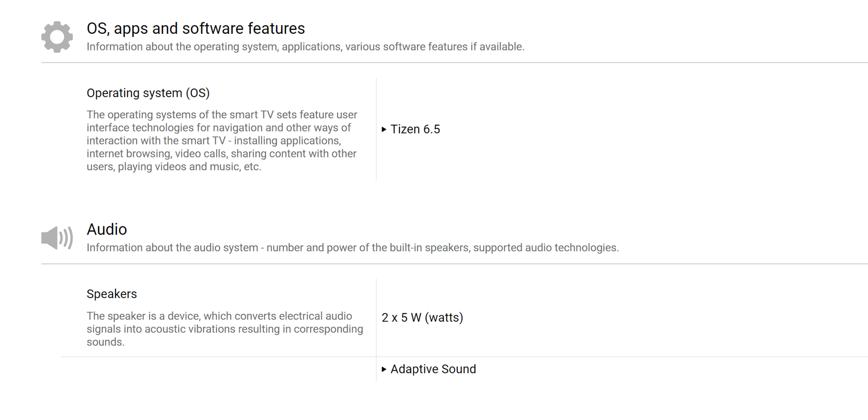Select the "OS, apps and software features" heading
Screen dimensions: 868x420
196,28
